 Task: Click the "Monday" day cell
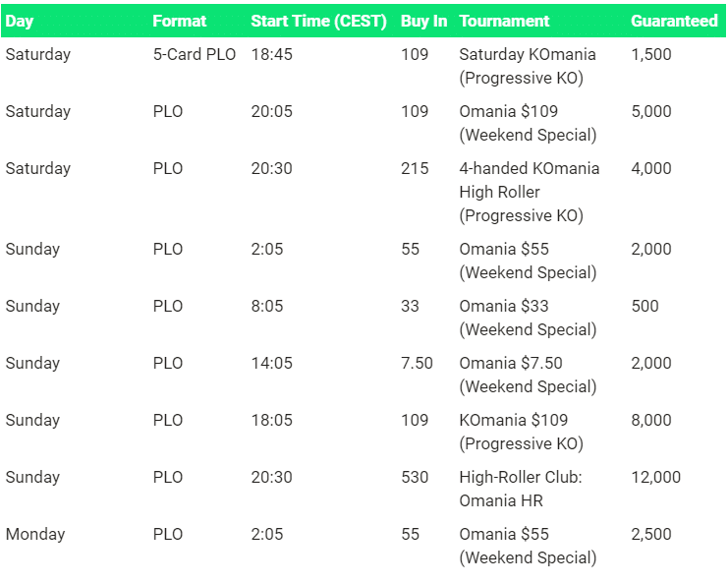coord(35,534)
